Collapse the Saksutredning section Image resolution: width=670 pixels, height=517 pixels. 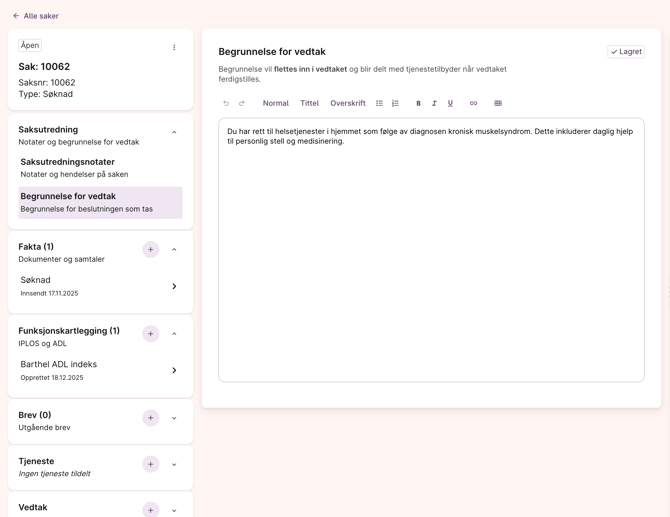click(174, 132)
